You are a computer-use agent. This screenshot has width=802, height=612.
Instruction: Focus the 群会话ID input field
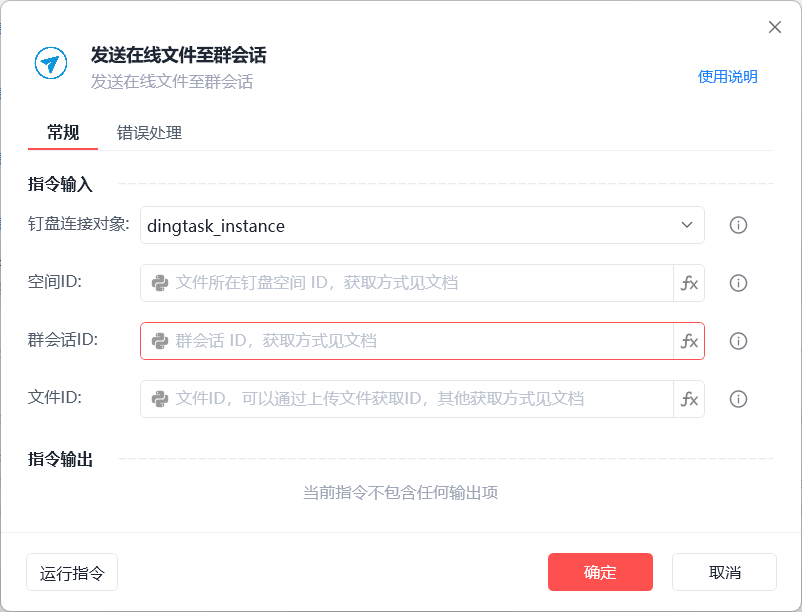[420, 341]
